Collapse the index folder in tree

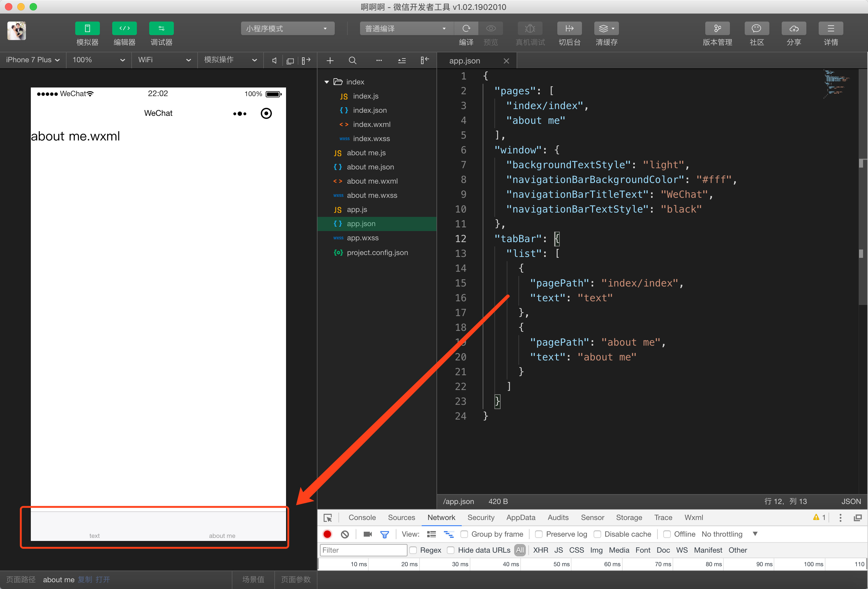(326, 82)
